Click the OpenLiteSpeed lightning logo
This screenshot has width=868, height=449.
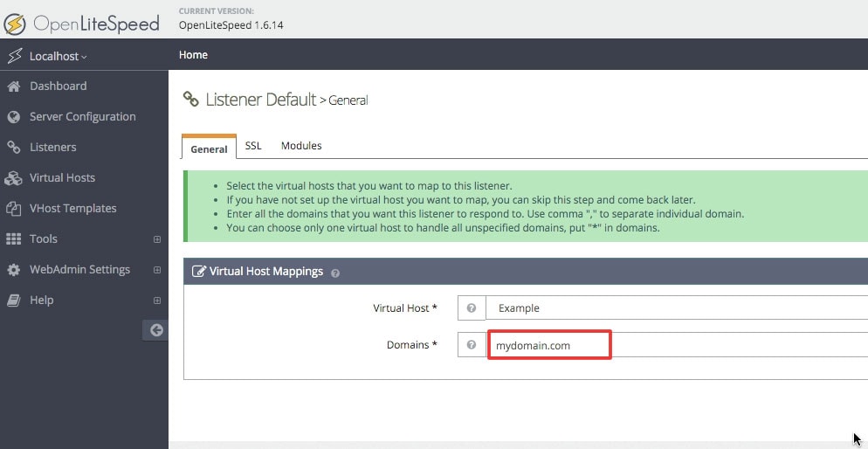14,24
